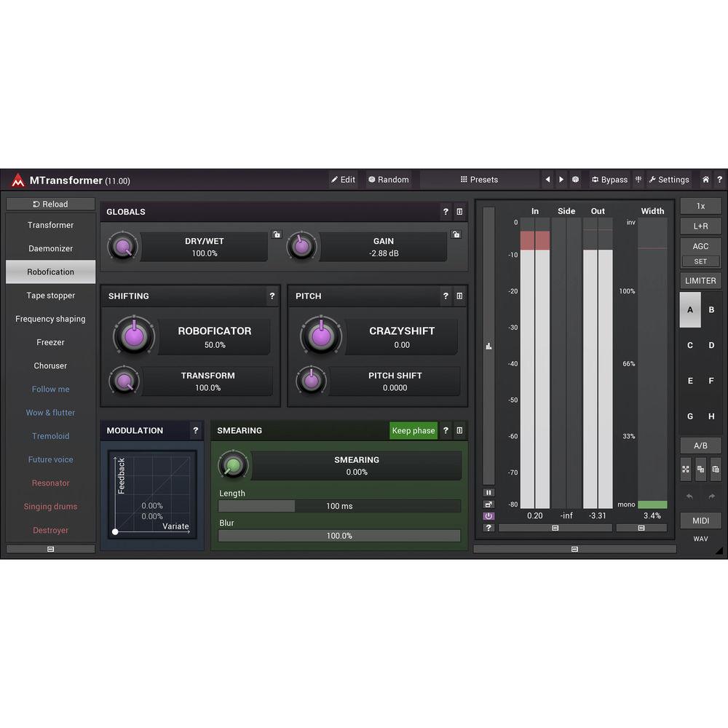Image resolution: width=728 pixels, height=728 pixels.
Task: Collapse the preset list sidebar
Action: pos(50,548)
